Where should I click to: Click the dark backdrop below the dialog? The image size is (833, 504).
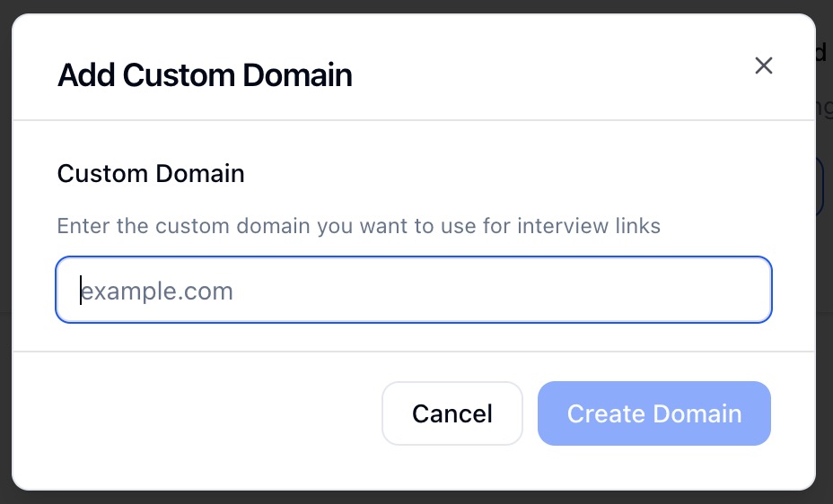pyautogui.click(x=413, y=498)
